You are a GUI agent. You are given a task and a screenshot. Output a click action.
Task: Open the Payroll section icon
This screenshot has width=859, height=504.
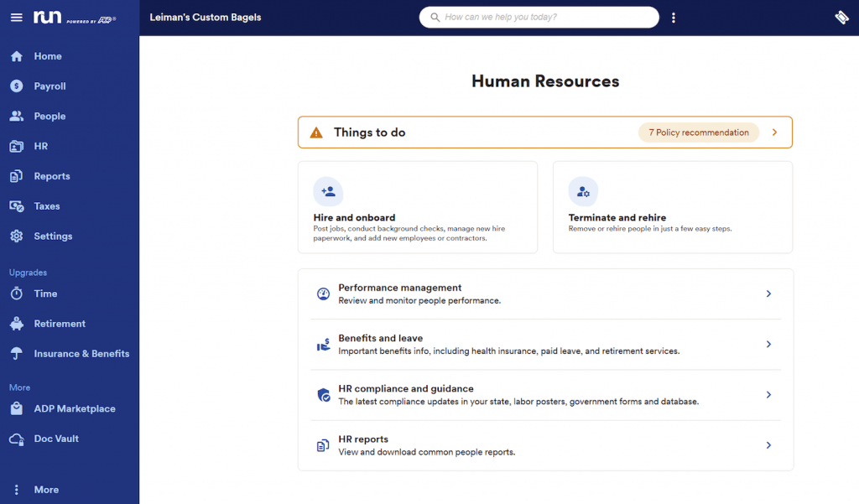point(17,86)
